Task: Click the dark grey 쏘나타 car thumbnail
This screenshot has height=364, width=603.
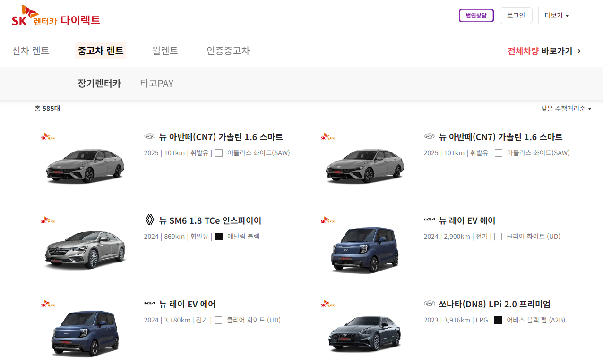Action: coord(364,334)
